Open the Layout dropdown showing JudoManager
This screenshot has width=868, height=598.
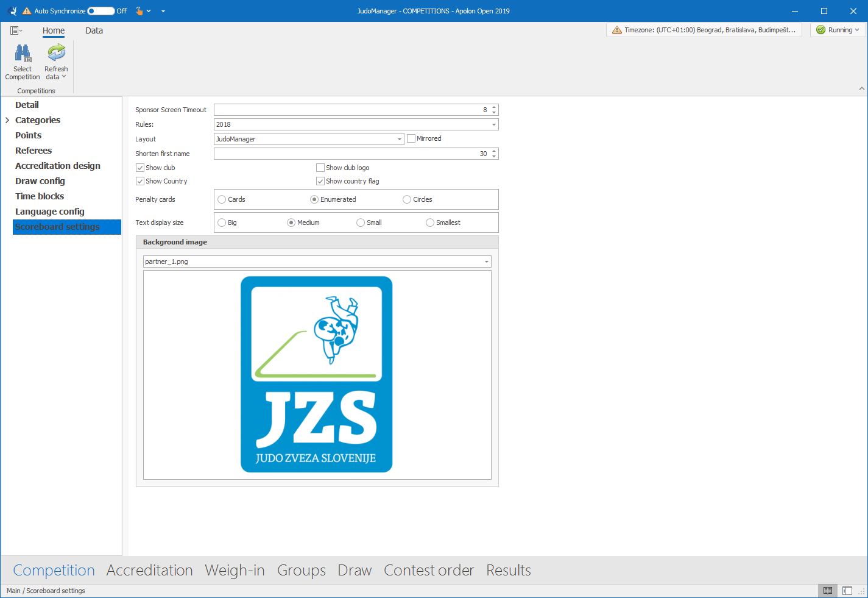pyautogui.click(x=400, y=139)
